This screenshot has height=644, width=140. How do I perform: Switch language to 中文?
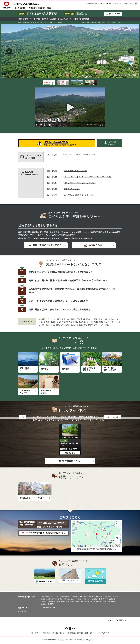(x=130, y=3)
